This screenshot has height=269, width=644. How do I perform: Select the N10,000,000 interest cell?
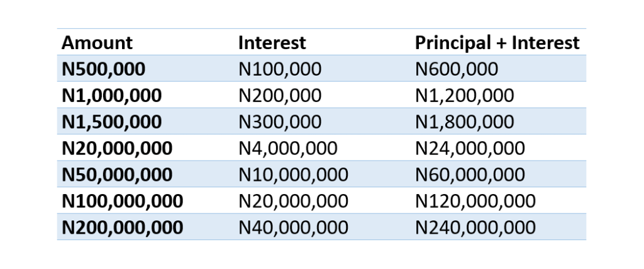click(294, 175)
